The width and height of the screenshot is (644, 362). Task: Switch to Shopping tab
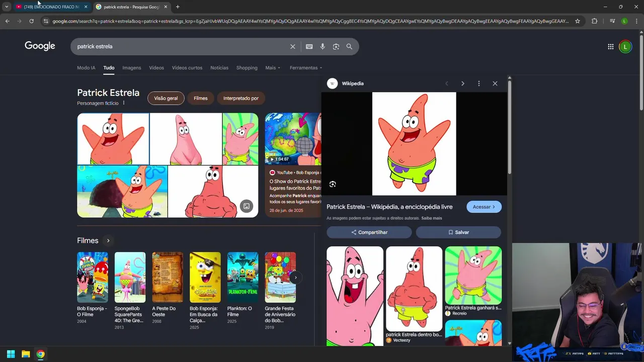pos(247,68)
